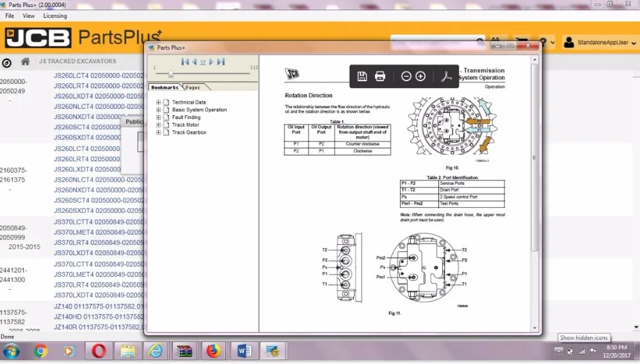Expand the Track Motor bookmark
This screenshot has width=640, height=364.
pyautogui.click(x=158, y=125)
